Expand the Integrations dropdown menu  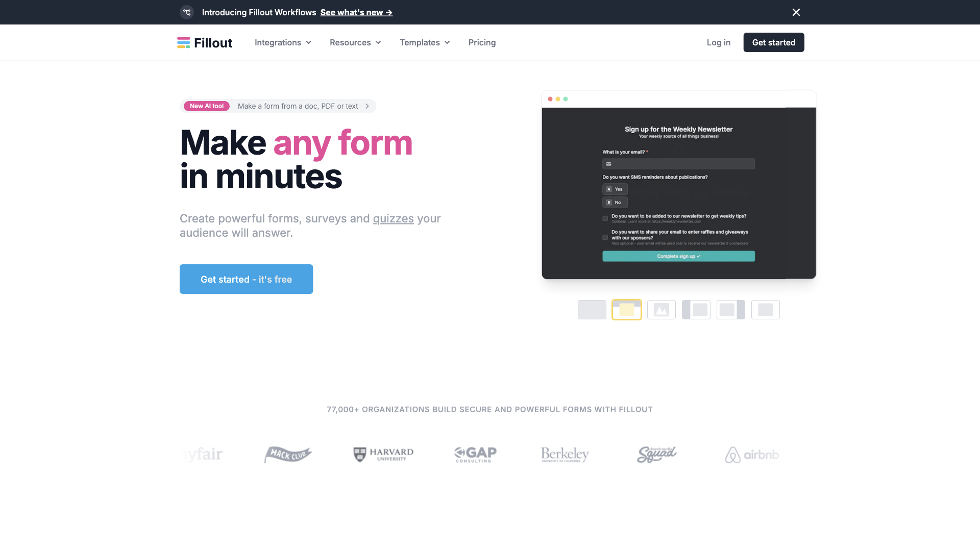283,42
